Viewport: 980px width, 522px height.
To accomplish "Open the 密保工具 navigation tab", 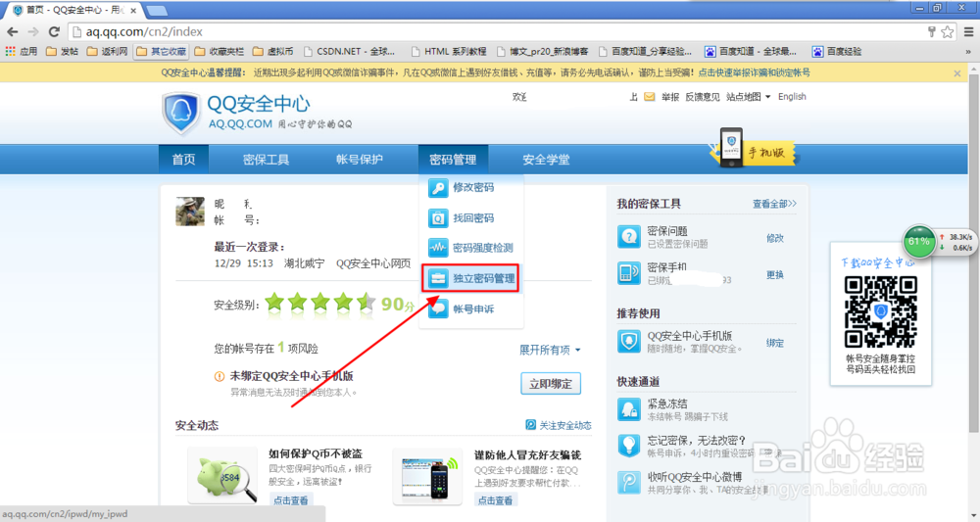I will (266, 160).
